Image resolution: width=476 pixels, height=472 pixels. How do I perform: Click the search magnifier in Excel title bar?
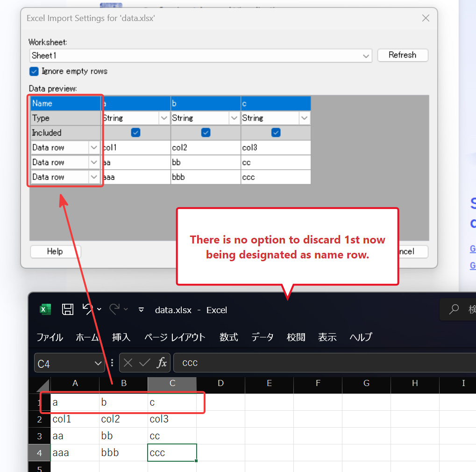(454, 309)
